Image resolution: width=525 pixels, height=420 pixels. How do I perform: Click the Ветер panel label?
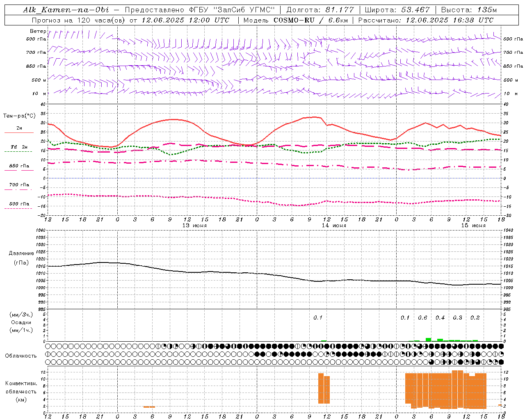(38, 31)
